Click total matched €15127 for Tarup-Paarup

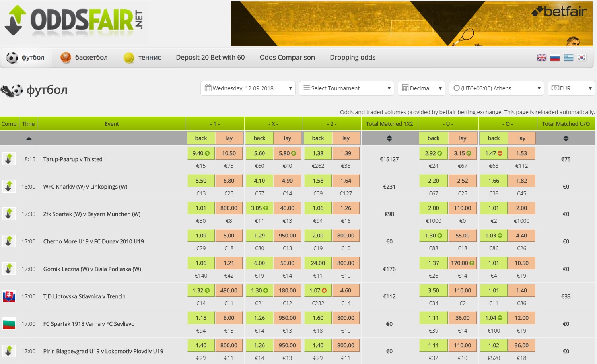[389, 159]
